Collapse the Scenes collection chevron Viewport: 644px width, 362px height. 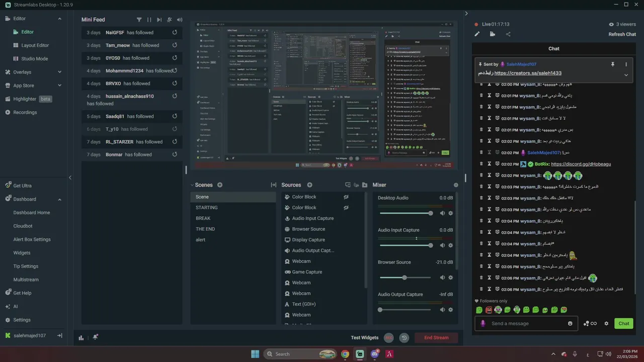[192, 185]
